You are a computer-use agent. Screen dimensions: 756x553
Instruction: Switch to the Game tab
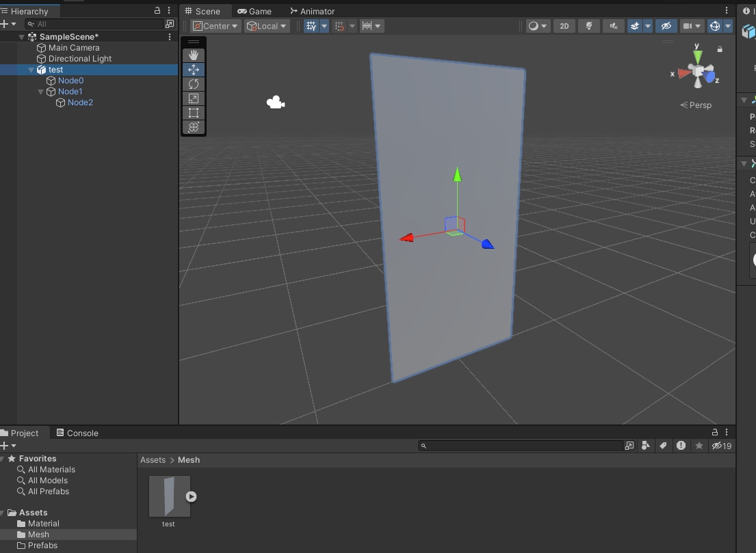tap(255, 11)
